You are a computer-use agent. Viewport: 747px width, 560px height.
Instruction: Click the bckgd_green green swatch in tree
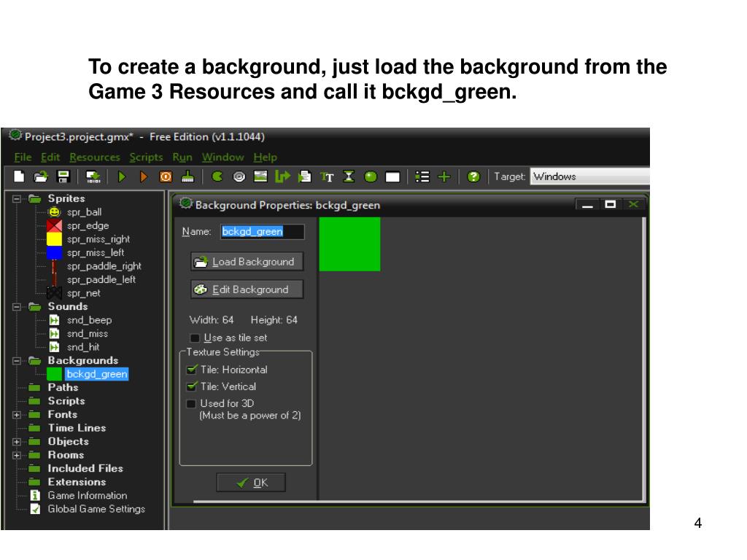coord(54,374)
